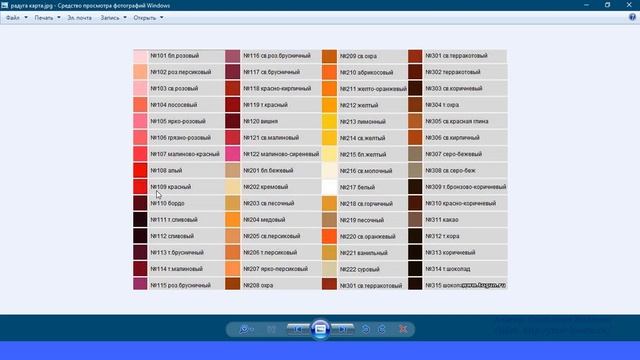This screenshot has width=640, height=360.
Task: Click the label №104 лососевый
Action: 174,105
